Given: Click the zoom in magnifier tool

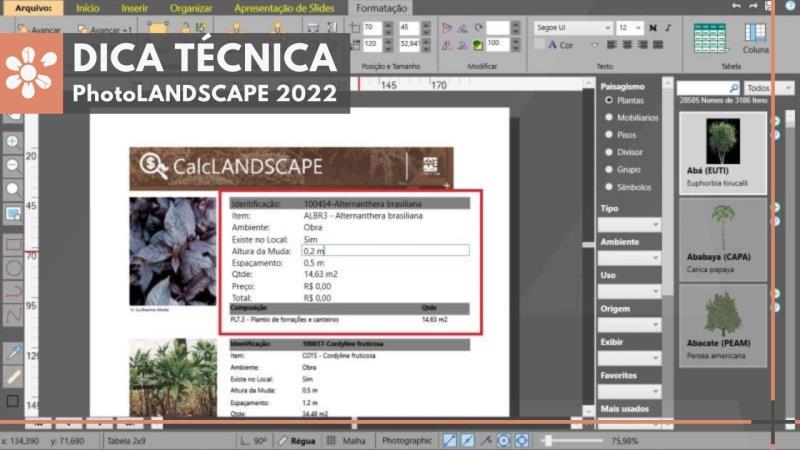Looking at the screenshot, I should click(13, 141).
